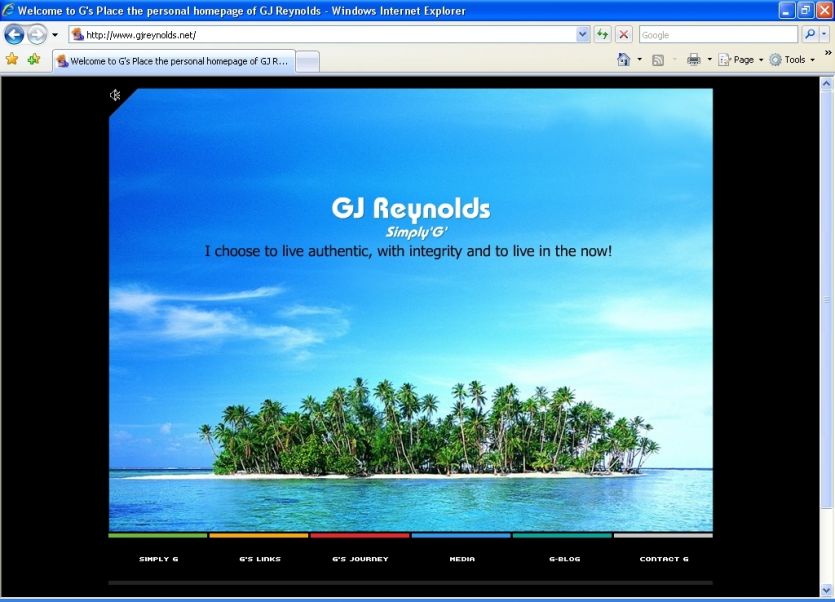Stop loading the page
The width and height of the screenshot is (835, 602).
tap(623, 34)
